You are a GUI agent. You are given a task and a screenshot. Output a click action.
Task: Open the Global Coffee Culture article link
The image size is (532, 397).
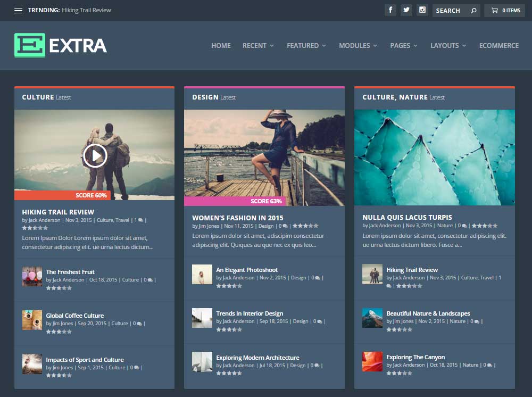tap(74, 315)
